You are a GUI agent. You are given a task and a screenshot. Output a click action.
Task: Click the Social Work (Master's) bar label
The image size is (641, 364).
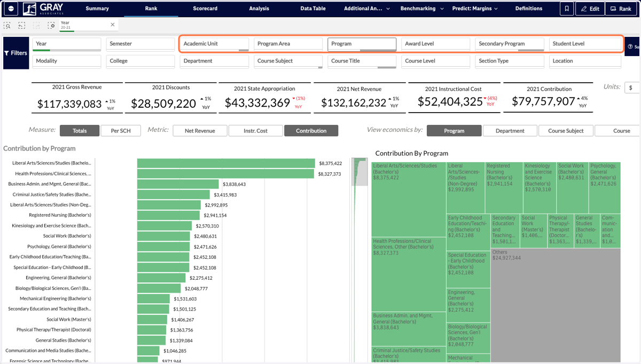[69, 319]
